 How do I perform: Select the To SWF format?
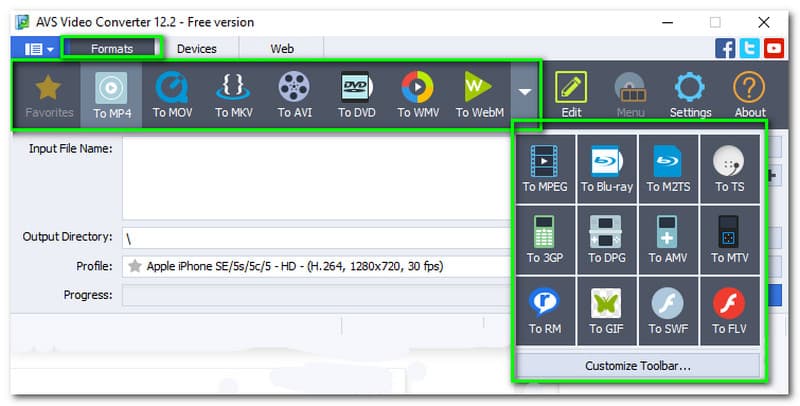(x=668, y=311)
